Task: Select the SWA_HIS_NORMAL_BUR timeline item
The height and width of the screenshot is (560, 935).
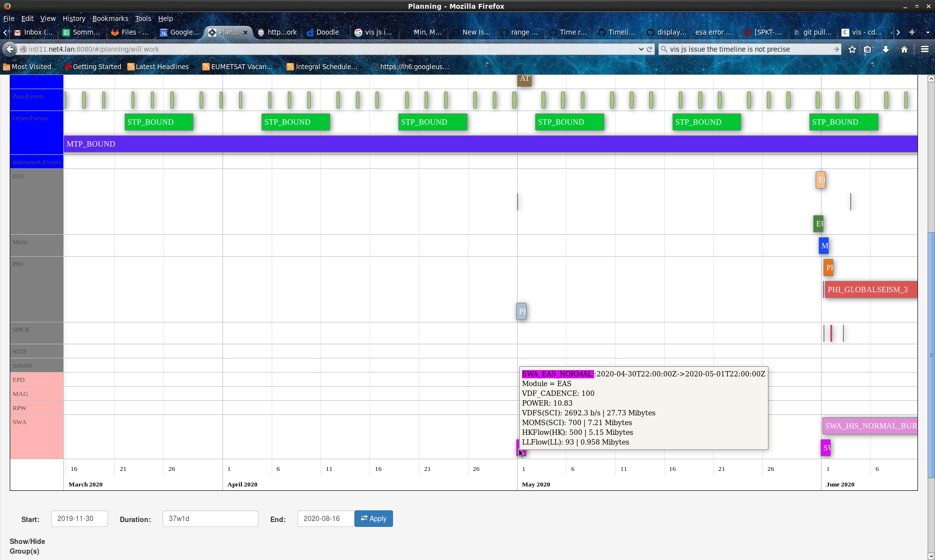Action: pyautogui.click(x=870, y=426)
